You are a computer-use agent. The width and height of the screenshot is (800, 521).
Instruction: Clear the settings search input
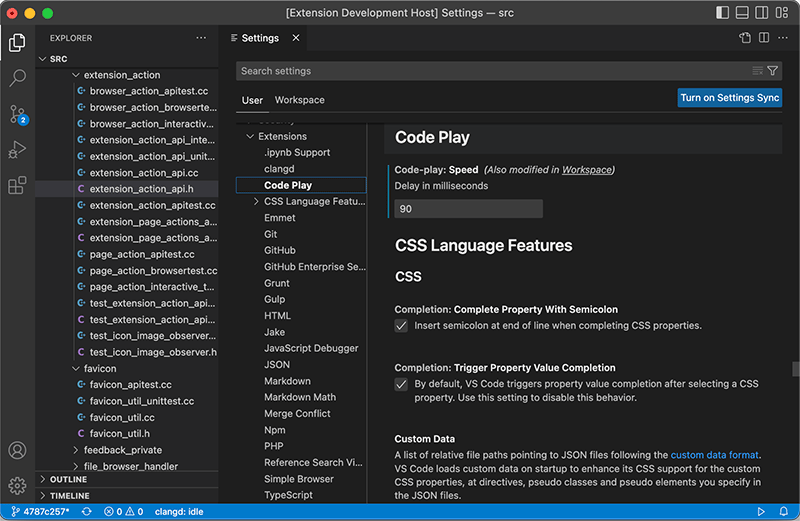coord(758,71)
